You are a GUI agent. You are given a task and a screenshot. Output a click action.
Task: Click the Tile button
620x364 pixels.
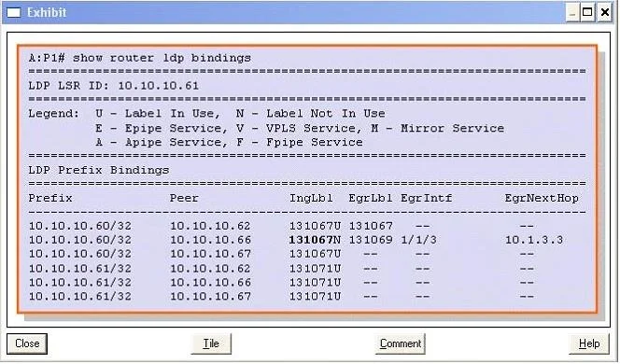coord(211,343)
